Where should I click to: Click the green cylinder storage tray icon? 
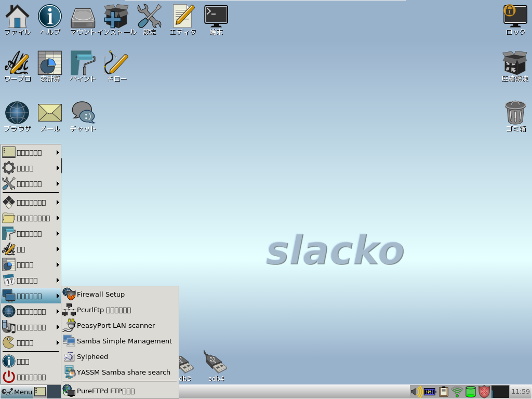click(x=471, y=392)
